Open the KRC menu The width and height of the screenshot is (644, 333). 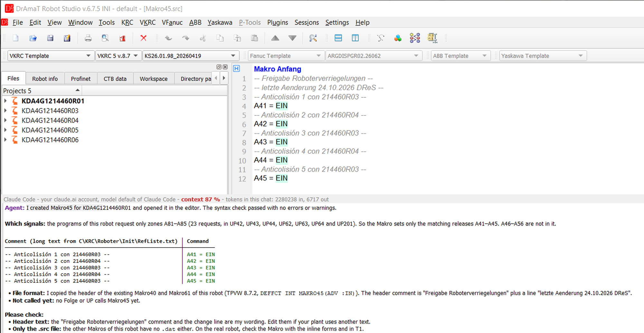(127, 22)
